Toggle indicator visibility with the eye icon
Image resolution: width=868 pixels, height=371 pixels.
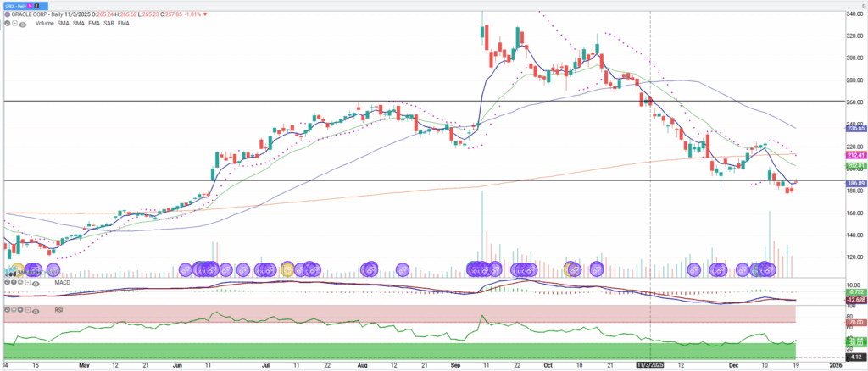23,24
